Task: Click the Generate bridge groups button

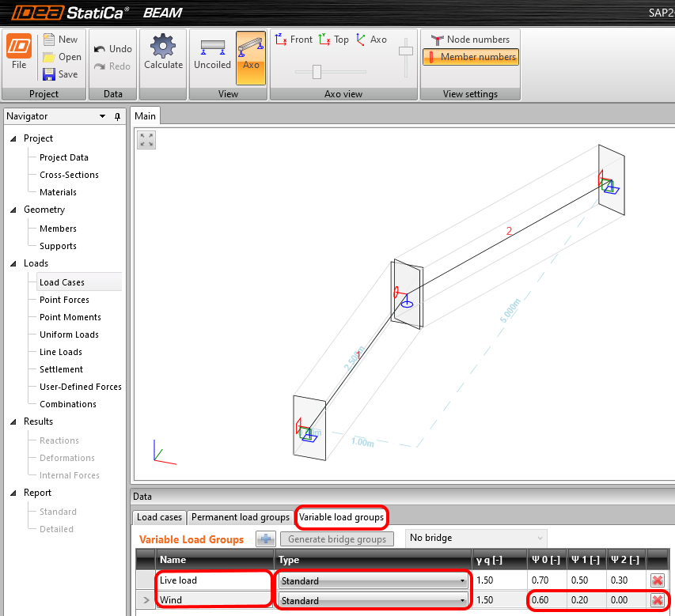Action: tap(337, 539)
